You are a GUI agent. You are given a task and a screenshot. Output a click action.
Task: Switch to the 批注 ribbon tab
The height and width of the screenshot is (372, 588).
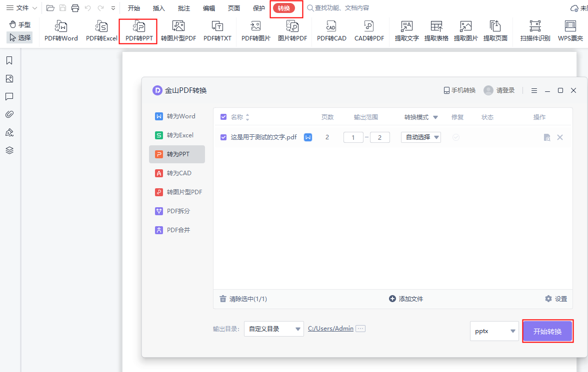pos(184,8)
